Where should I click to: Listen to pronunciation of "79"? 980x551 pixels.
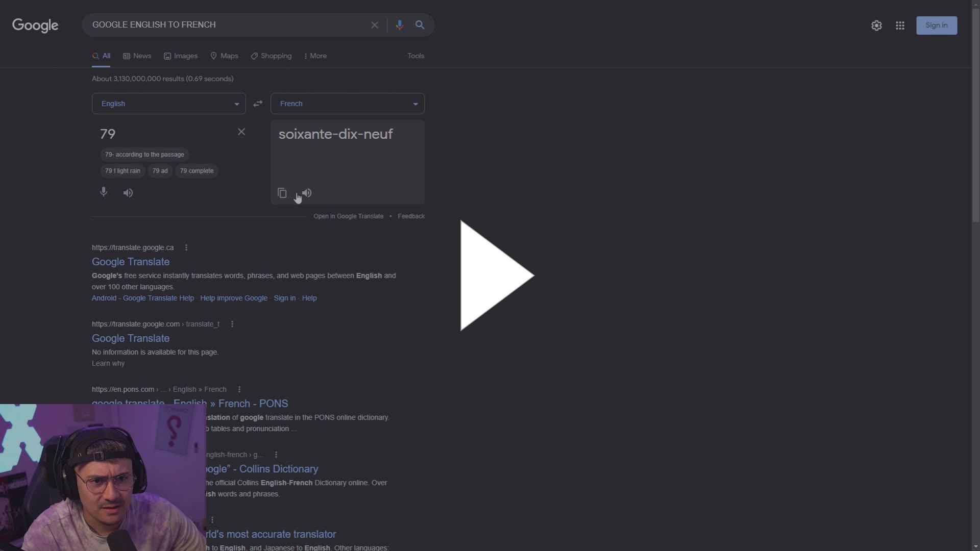128,192
